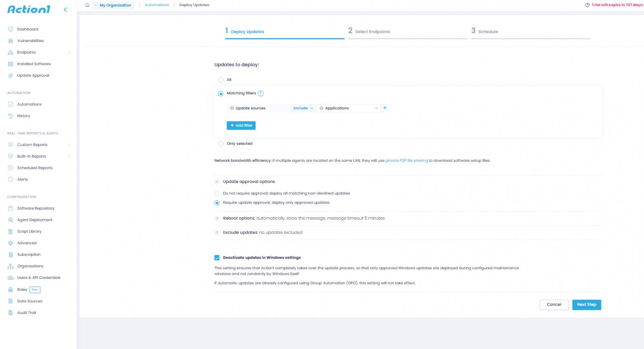
Task: Collapse the sidebar with the double-chevron icon
Action: (x=66, y=9)
